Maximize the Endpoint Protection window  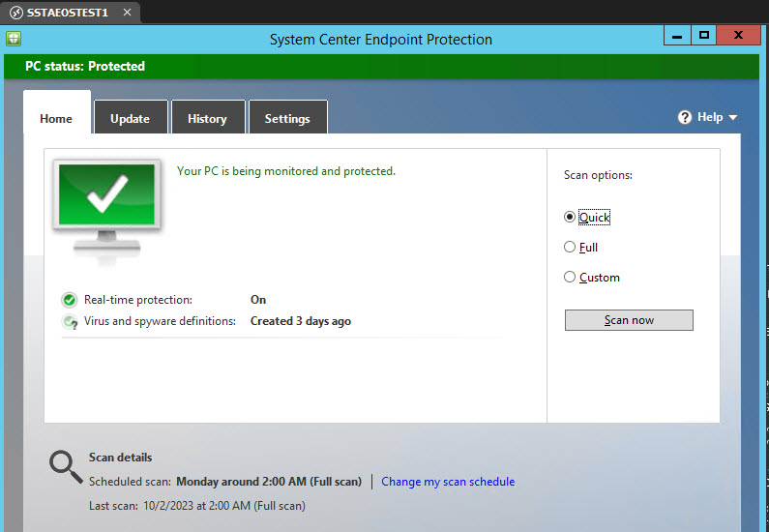tap(704, 35)
